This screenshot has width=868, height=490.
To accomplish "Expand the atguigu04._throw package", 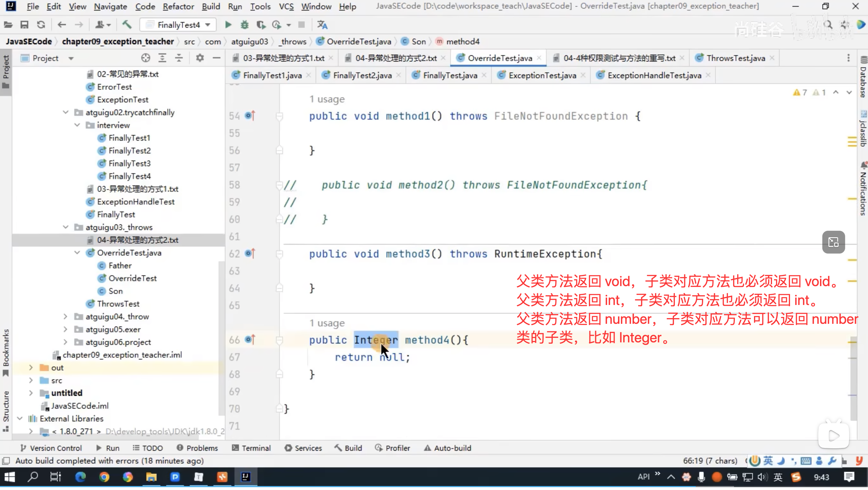I will [x=66, y=317].
